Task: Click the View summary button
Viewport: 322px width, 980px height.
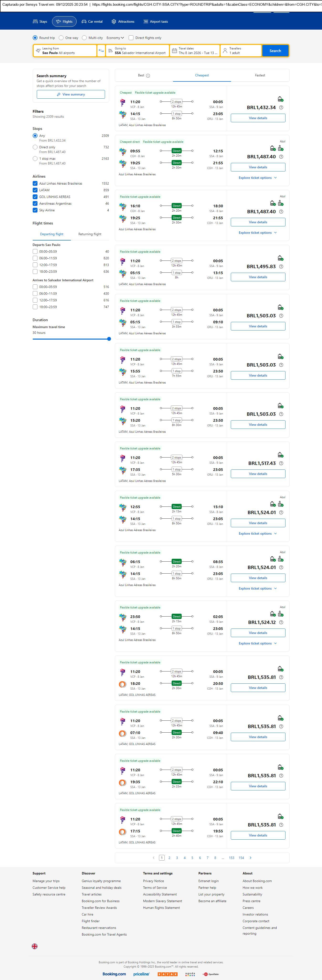Action: (x=71, y=94)
